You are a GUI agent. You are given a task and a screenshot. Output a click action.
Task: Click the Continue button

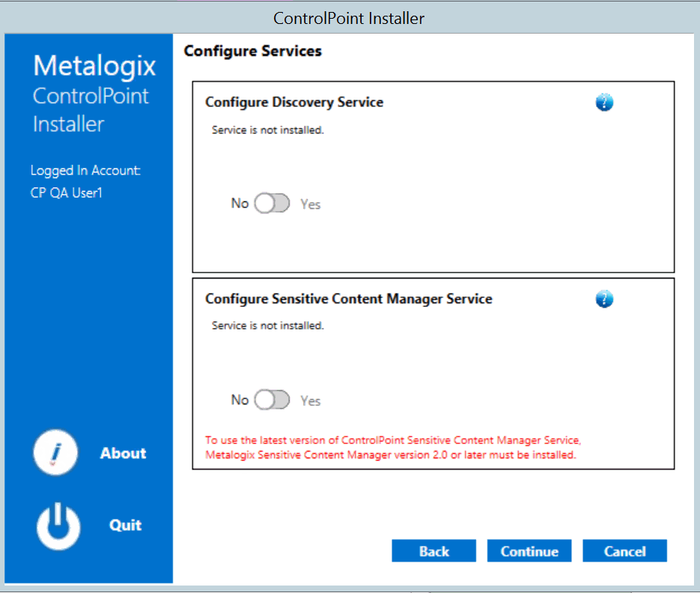point(529,550)
